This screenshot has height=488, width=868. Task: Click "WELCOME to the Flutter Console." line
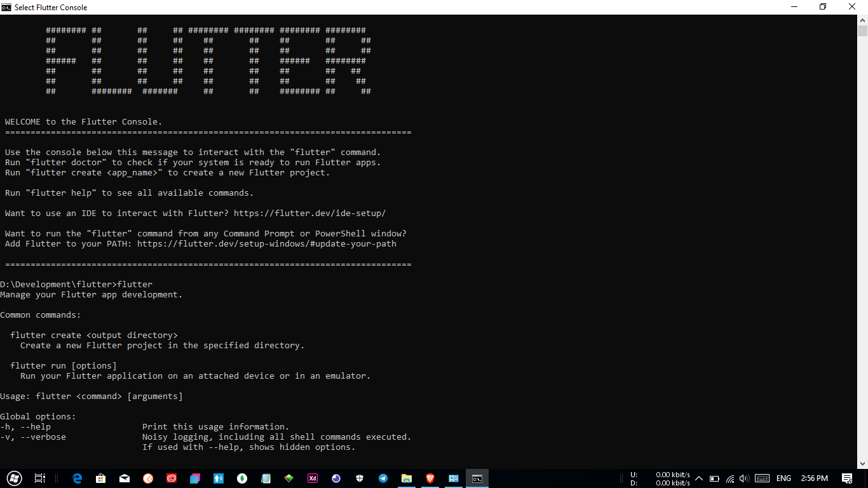(x=84, y=122)
